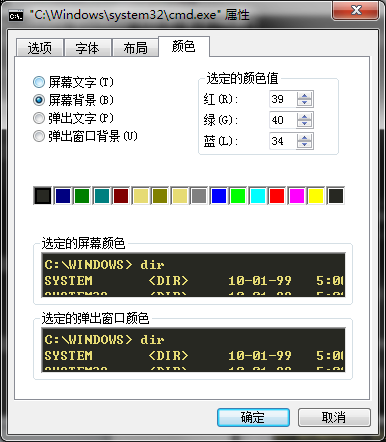Increase the blue value with up arrow

(x=304, y=137)
